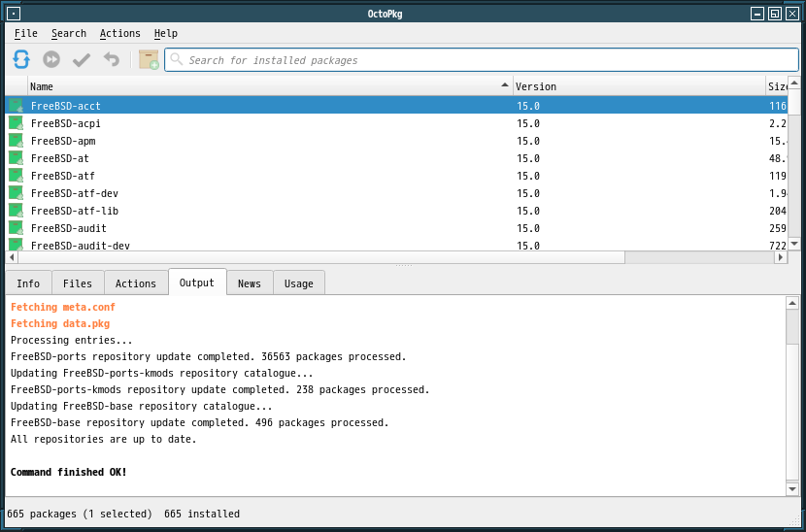806x532 pixels.
Task: Click the 'Command finished OK!' output text
Action: pos(68,472)
